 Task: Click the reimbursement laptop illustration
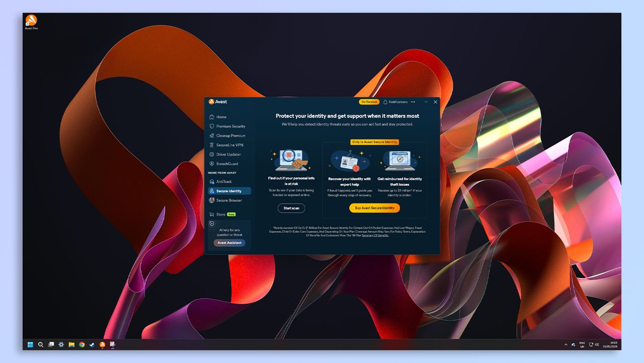(400, 161)
